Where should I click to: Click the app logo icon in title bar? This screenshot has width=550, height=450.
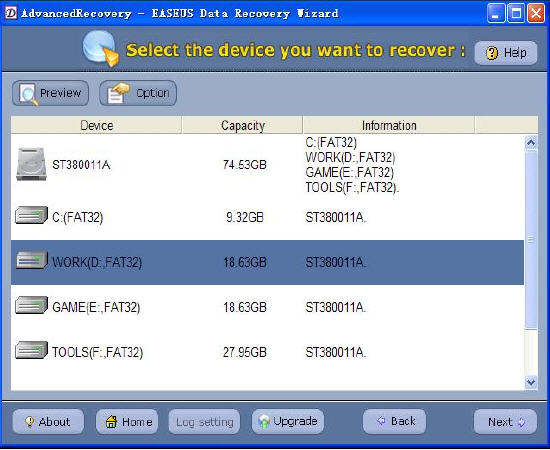pyautogui.click(x=11, y=13)
